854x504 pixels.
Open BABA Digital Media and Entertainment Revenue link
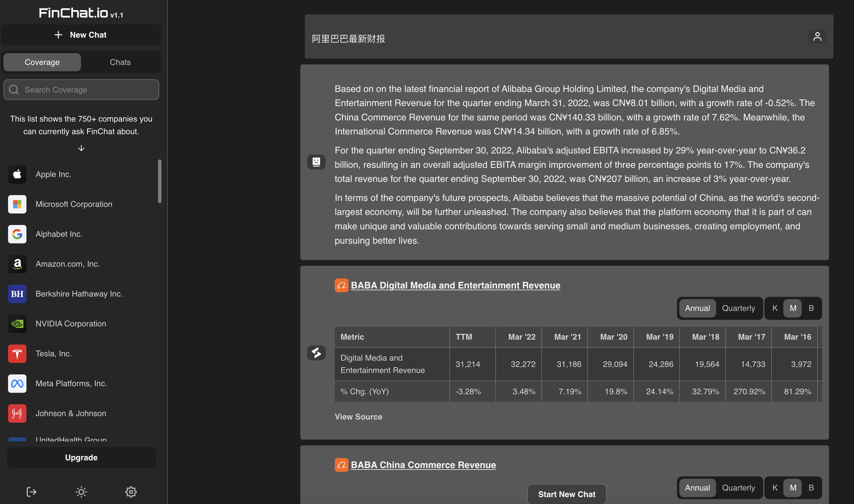(455, 285)
